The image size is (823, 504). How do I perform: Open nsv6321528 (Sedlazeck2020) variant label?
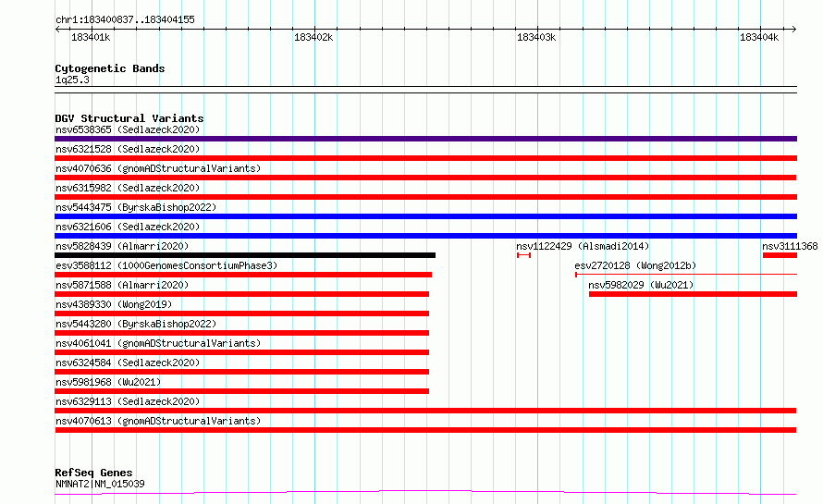click(x=128, y=149)
